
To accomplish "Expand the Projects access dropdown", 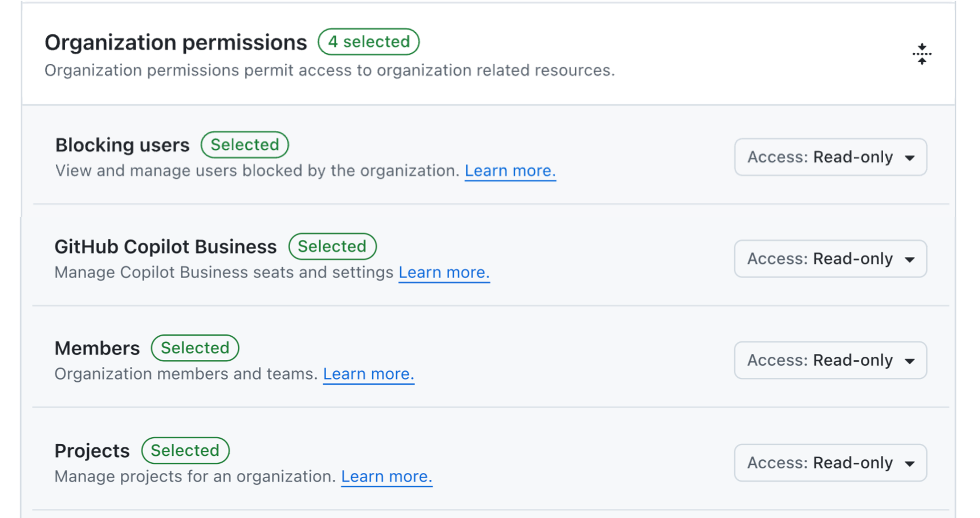I will point(830,463).
